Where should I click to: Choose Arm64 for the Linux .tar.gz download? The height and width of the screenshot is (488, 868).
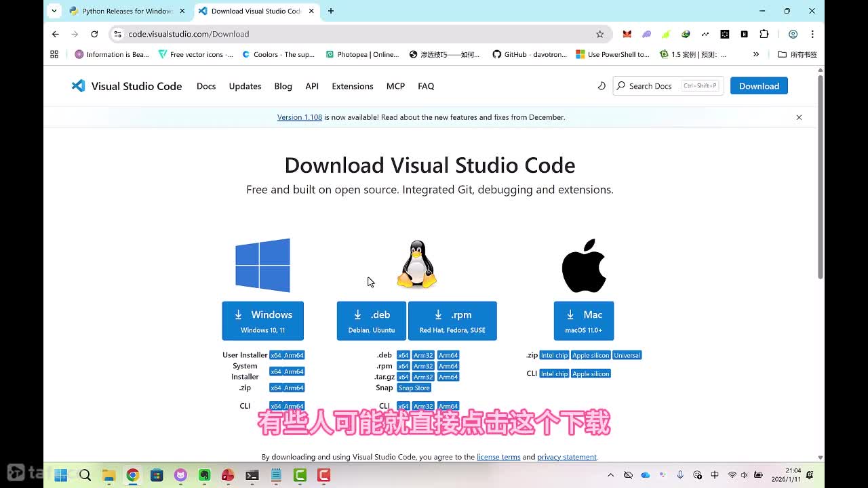(x=448, y=377)
